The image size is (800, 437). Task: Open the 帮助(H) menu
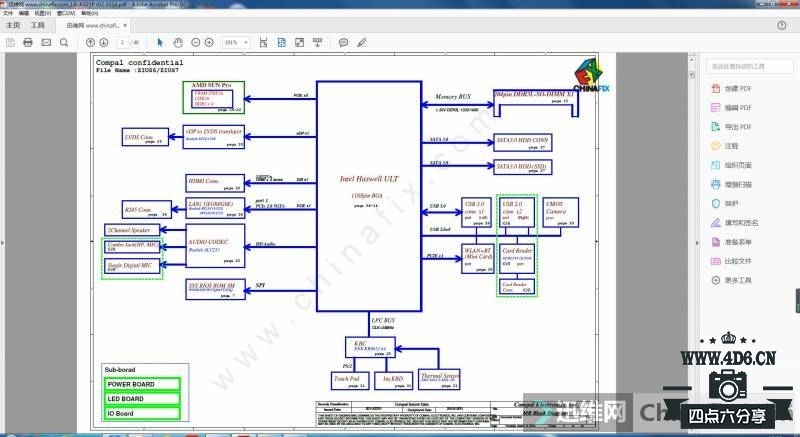pyautogui.click(x=89, y=13)
